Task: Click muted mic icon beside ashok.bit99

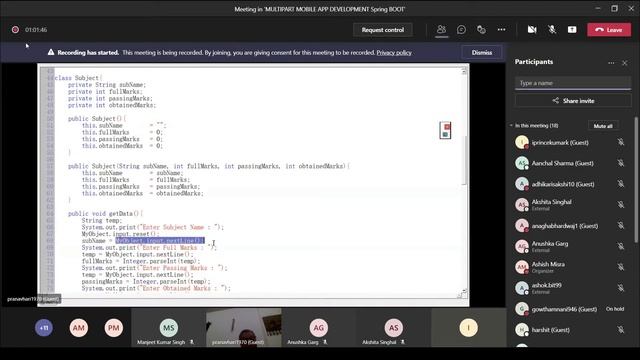Action: point(620,288)
